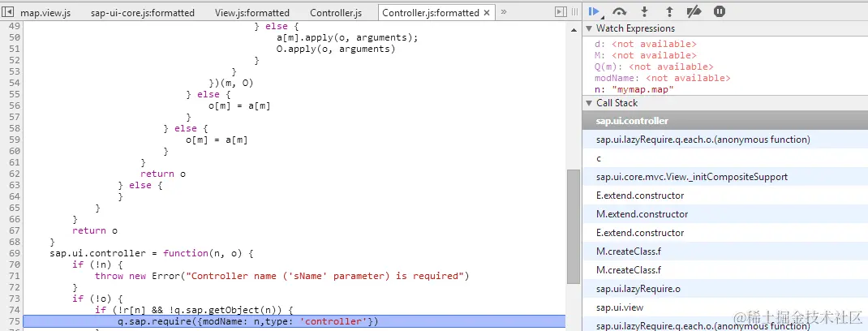Screen dimensions: 868x331
Task: Step over next function call
Action: pos(620,11)
